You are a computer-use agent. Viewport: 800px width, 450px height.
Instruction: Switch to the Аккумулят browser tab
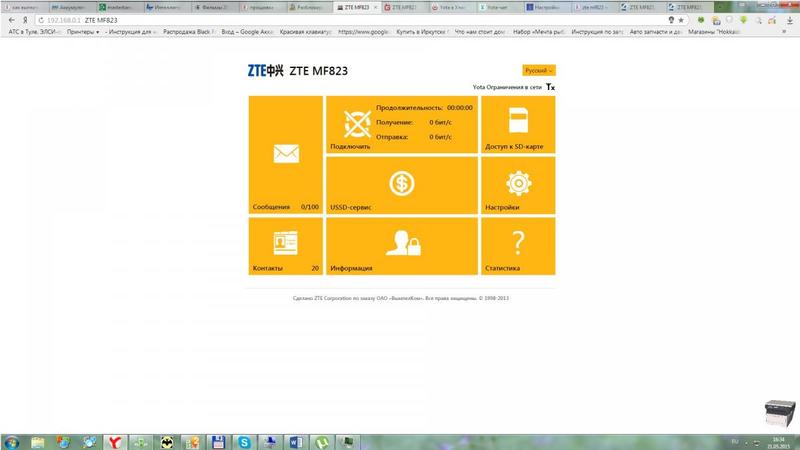(x=71, y=7)
